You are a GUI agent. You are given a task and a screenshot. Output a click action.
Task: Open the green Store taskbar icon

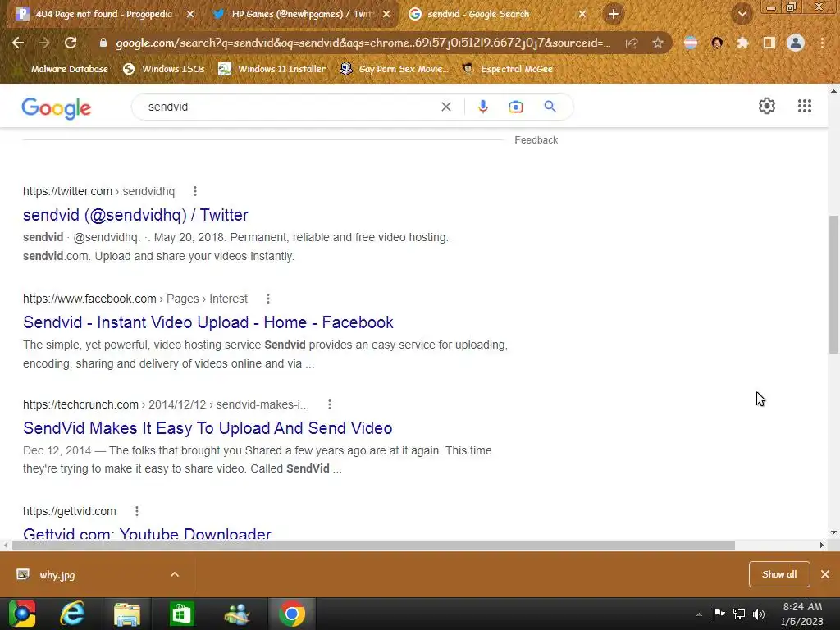pyautogui.click(x=181, y=614)
